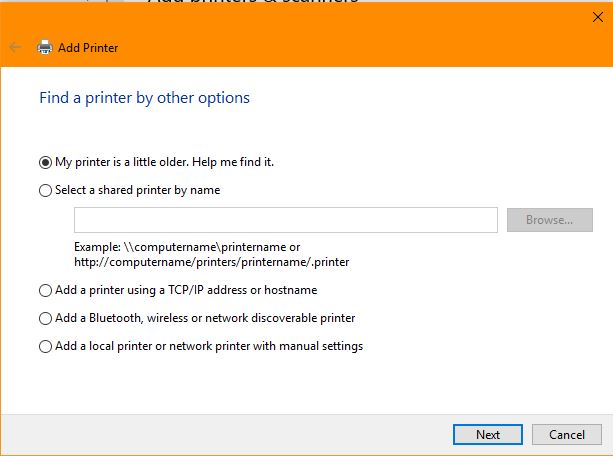Image resolution: width=613 pixels, height=456 pixels.
Task: Choose 'Select a shared printer by name' radio
Action: click(x=45, y=190)
